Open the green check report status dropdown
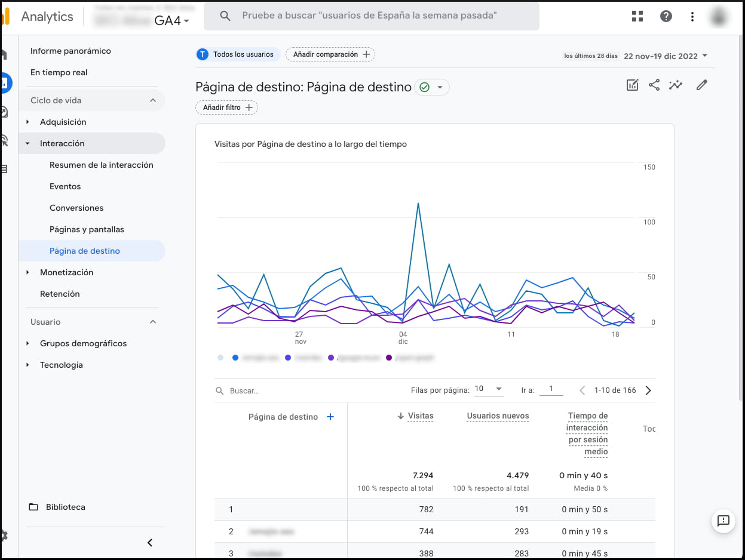Viewport: 745px width, 560px height. pyautogui.click(x=433, y=87)
